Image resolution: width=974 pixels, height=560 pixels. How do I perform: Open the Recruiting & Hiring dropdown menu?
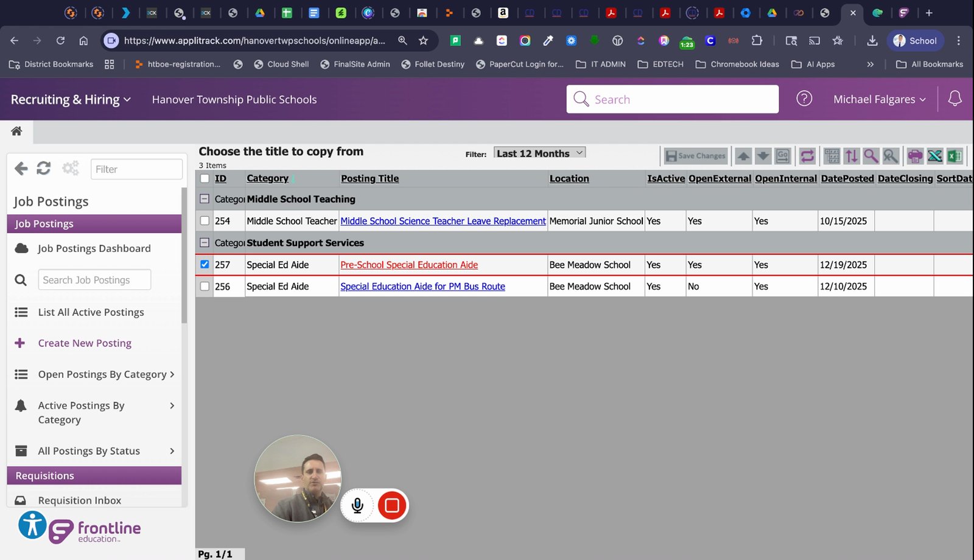(71, 99)
